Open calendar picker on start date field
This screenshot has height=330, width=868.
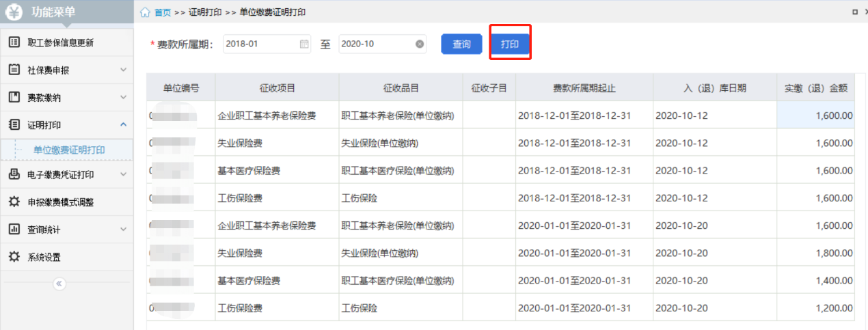304,44
